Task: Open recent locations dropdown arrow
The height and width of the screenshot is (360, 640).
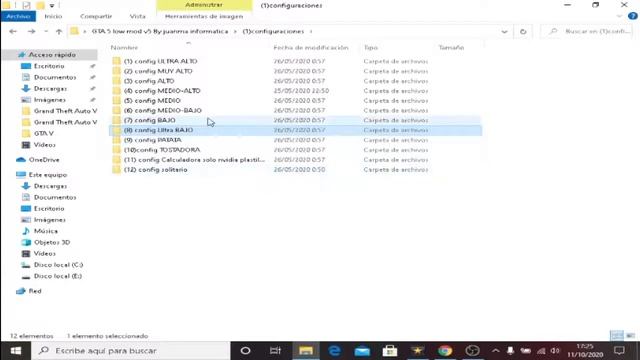Action: click(46, 31)
